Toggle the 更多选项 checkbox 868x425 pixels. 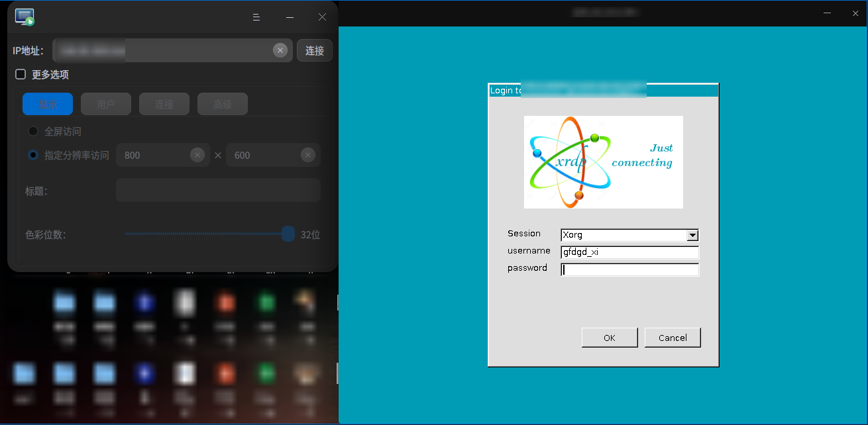(x=21, y=75)
